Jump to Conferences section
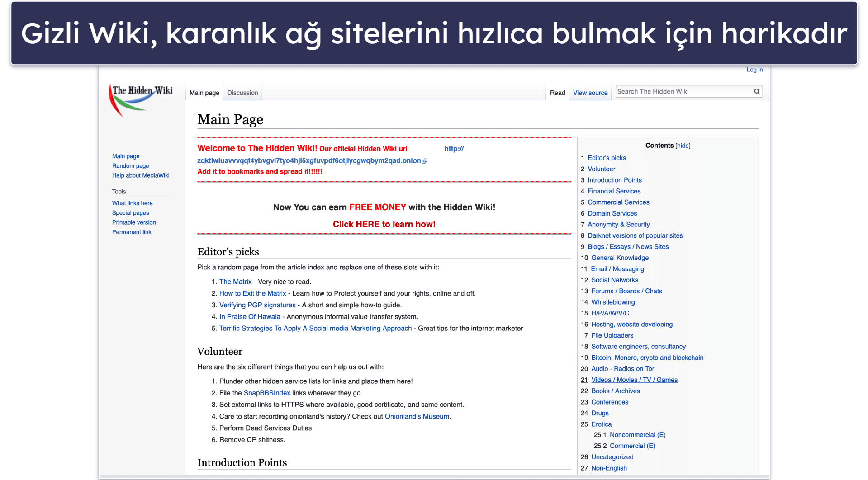The image size is (868, 480). [610, 402]
